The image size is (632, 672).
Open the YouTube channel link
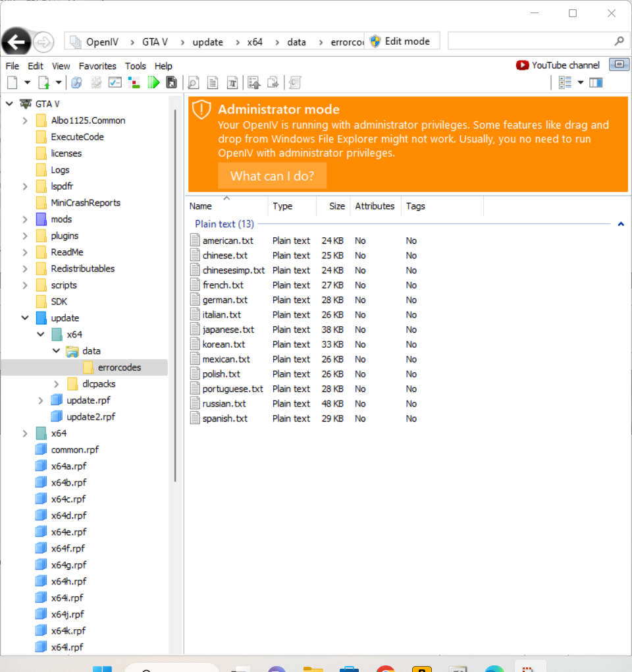558,65
